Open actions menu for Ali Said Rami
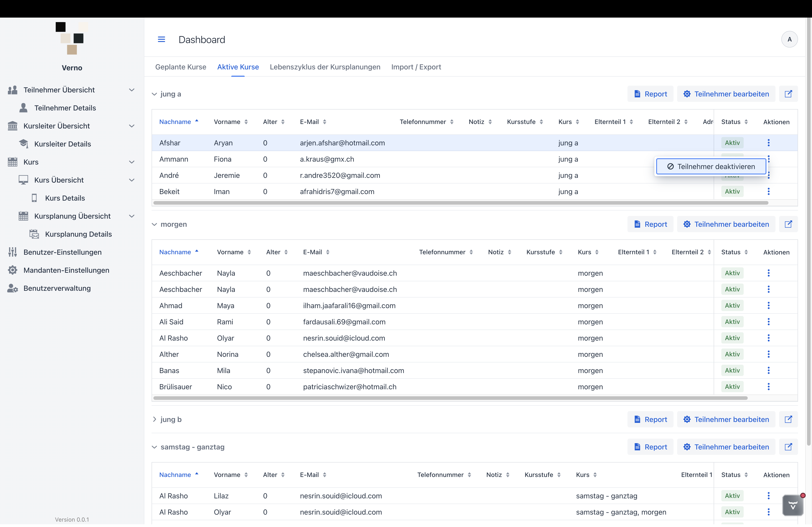The width and height of the screenshot is (812, 527). point(768,322)
